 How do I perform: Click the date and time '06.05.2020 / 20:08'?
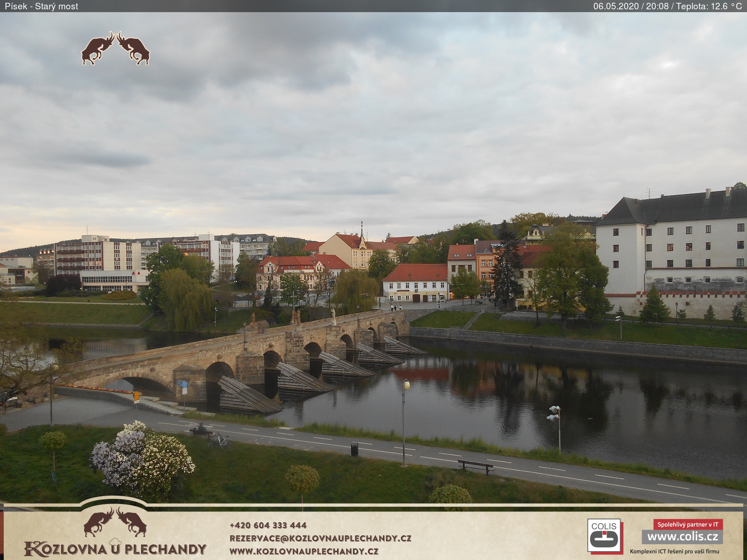click(631, 6)
